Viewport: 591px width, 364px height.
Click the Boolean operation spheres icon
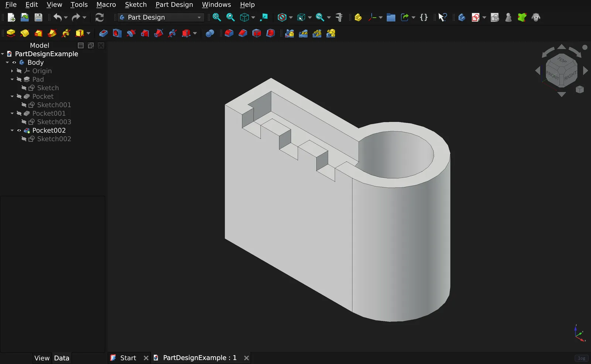click(x=210, y=34)
